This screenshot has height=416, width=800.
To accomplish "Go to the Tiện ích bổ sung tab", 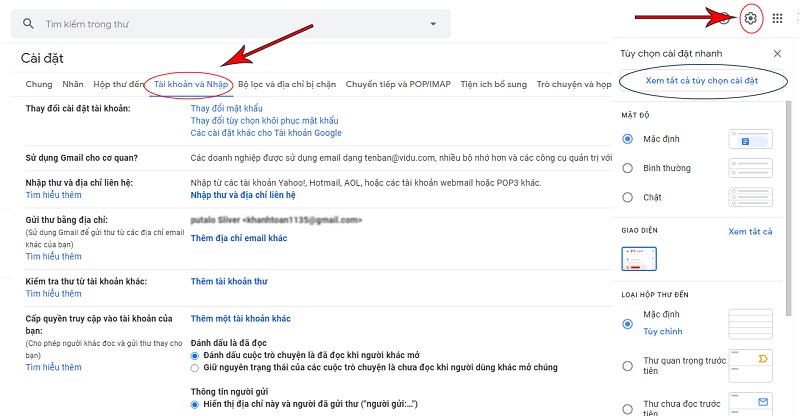I will (493, 84).
